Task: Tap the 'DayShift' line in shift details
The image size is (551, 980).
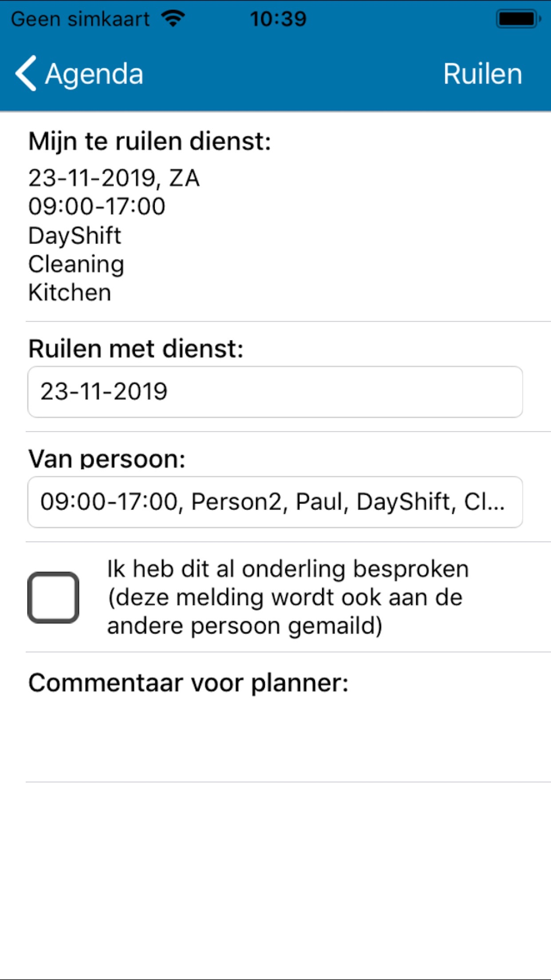Action: 75,235
